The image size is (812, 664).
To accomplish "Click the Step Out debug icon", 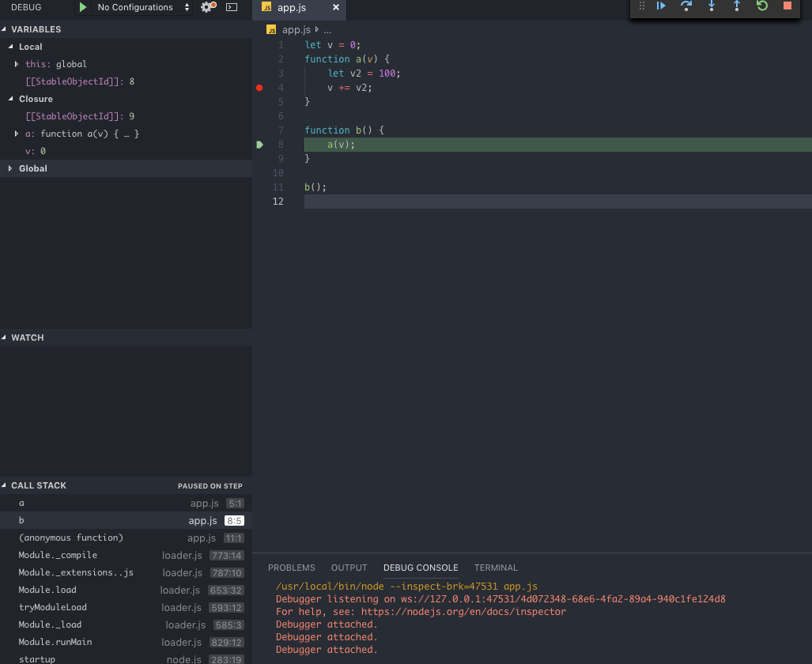I will tap(737, 6).
